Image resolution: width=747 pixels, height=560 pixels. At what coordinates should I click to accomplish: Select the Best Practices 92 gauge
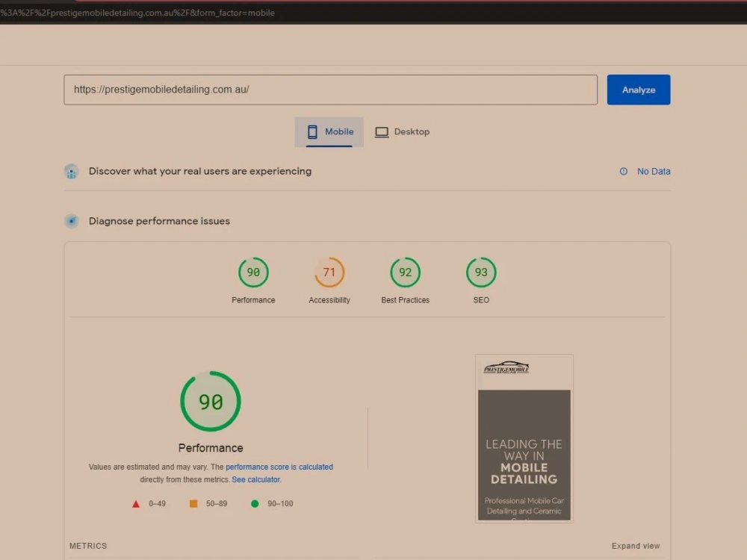(406, 273)
